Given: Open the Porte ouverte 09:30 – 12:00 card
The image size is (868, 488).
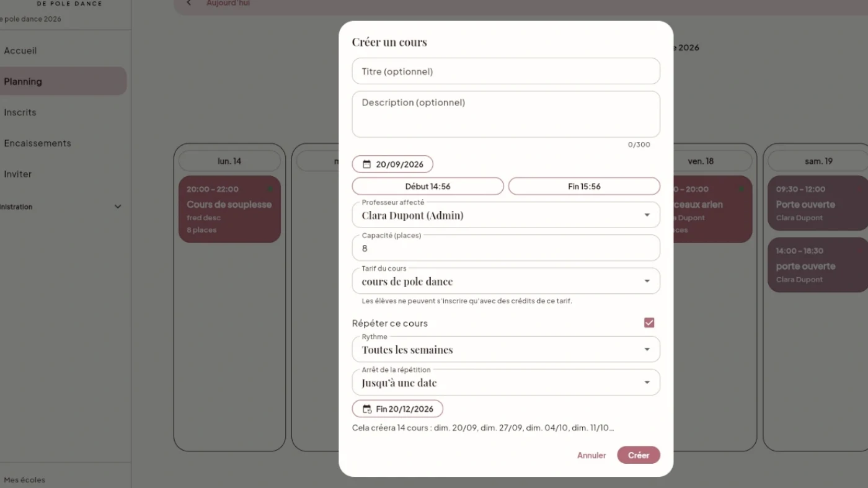Looking at the screenshot, I should [818, 203].
